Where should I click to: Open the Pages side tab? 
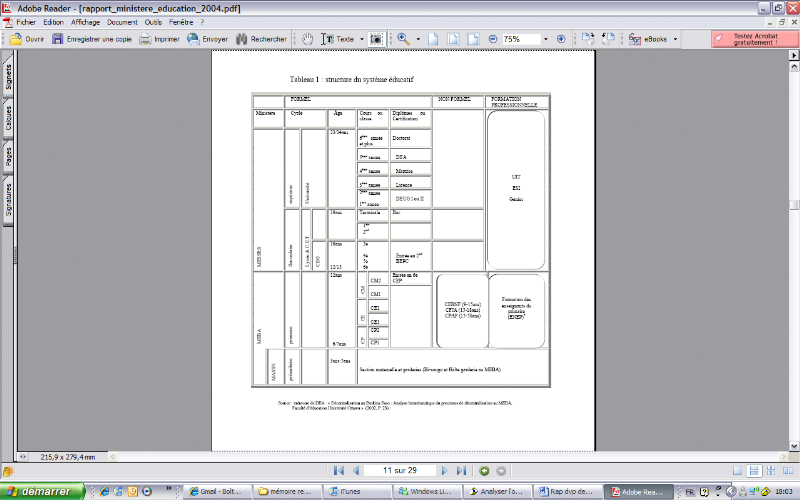coord(8,156)
